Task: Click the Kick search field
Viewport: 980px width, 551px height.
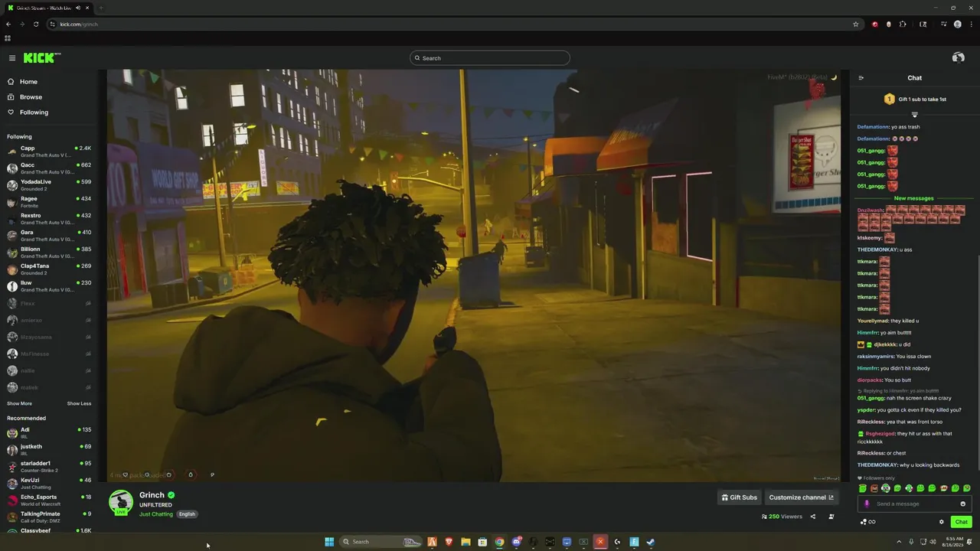Action: pos(490,58)
